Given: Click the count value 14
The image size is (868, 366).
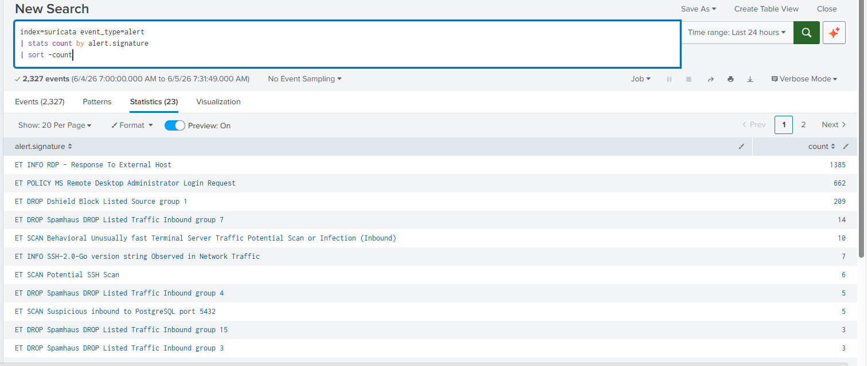Looking at the screenshot, I should pos(842,220).
